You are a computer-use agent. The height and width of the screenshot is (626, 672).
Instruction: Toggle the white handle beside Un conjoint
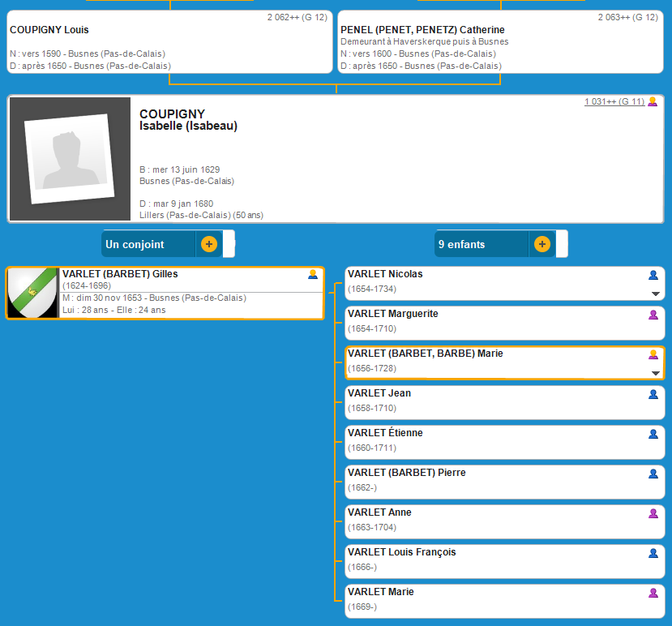click(x=229, y=244)
